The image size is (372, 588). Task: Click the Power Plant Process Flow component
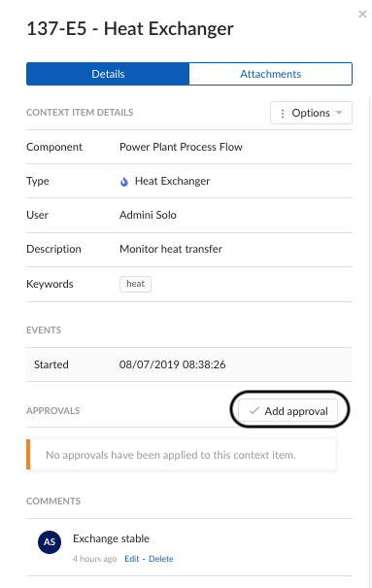181,147
